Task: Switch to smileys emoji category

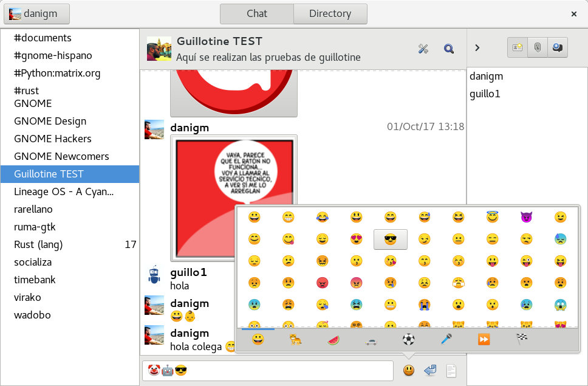Action: [258, 339]
